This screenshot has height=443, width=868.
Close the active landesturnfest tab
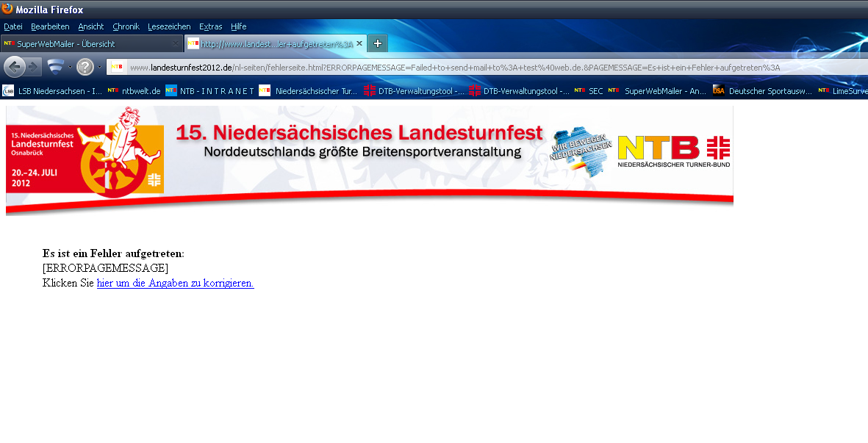359,44
